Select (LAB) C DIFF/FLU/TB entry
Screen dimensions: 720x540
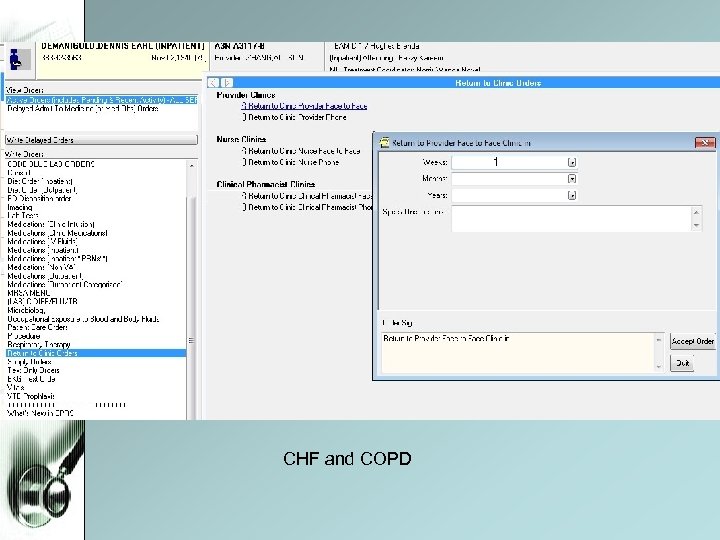(x=42, y=302)
